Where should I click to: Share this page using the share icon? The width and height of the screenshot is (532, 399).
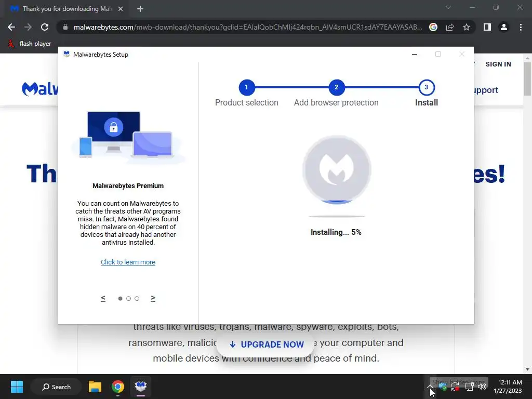click(450, 27)
